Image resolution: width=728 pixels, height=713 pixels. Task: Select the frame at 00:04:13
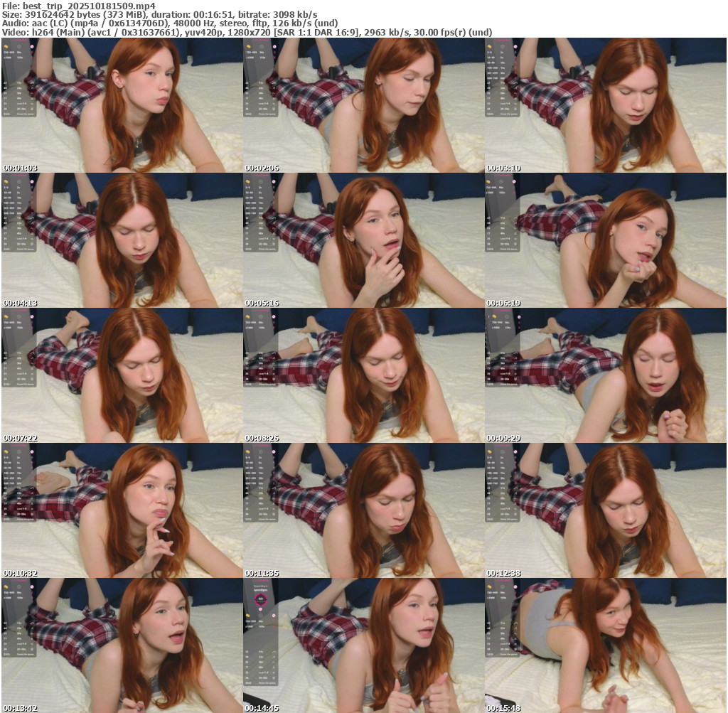click(x=122, y=240)
